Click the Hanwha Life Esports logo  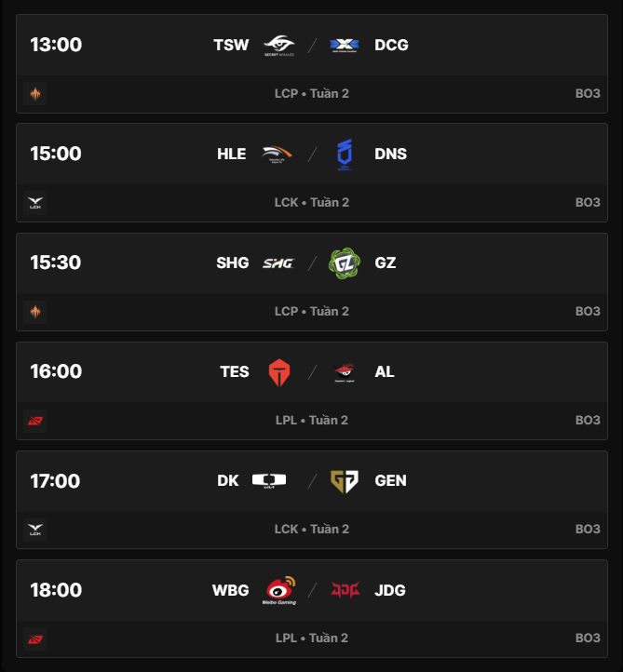pos(278,154)
